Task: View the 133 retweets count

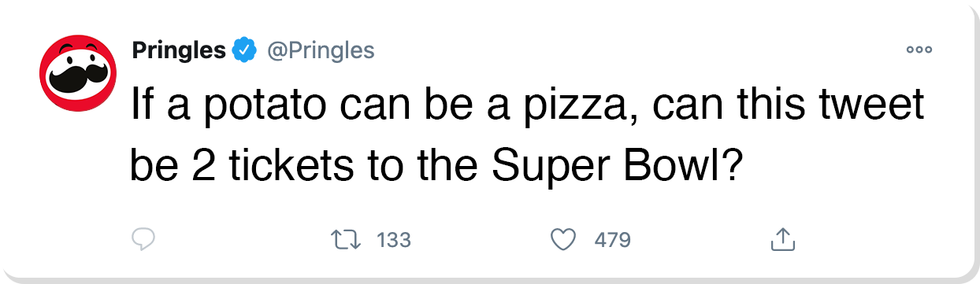Action: tap(394, 240)
